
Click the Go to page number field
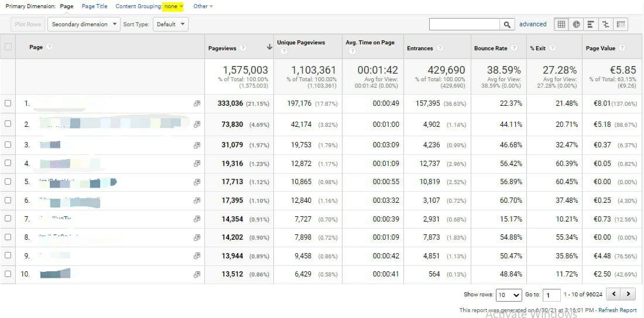pyautogui.click(x=551, y=295)
